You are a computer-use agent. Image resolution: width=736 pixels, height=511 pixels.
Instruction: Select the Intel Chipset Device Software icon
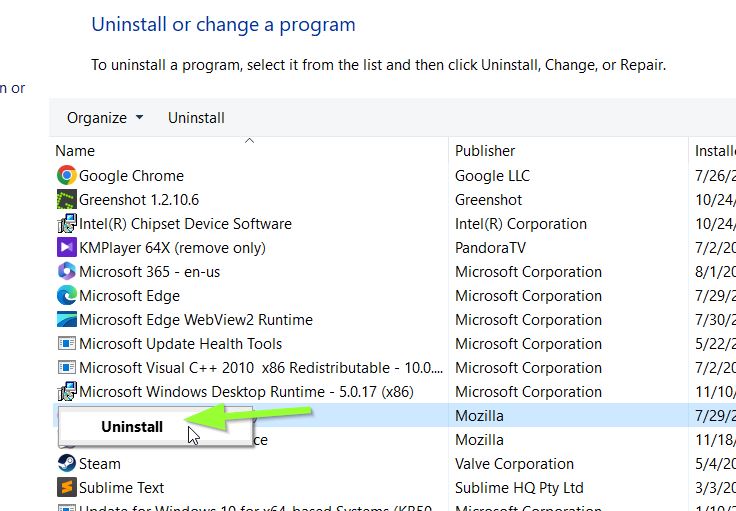[x=67, y=223]
